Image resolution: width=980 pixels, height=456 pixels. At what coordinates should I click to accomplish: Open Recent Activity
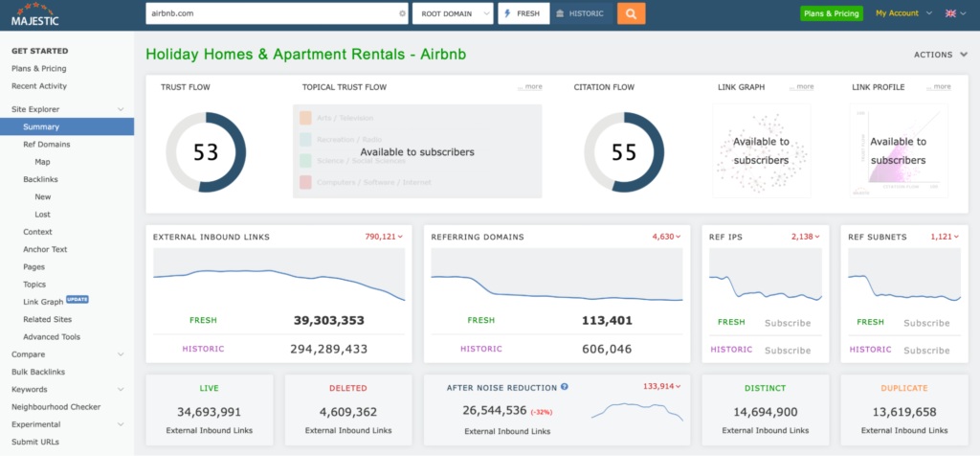38,86
